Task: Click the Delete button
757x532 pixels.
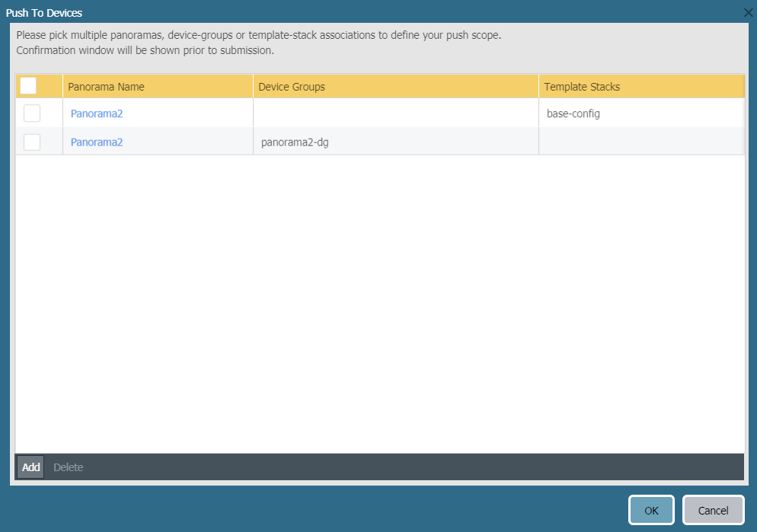Action: tap(68, 467)
